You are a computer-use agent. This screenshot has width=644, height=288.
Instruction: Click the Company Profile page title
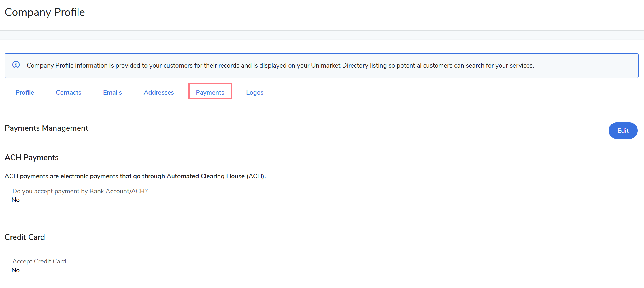(x=45, y=12)
